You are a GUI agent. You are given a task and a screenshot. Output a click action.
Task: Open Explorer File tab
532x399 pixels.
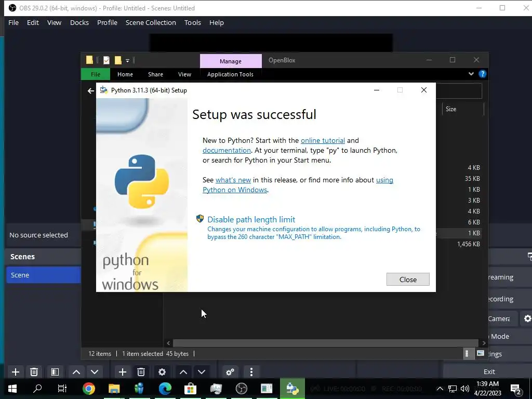click(x=96, y=74)
